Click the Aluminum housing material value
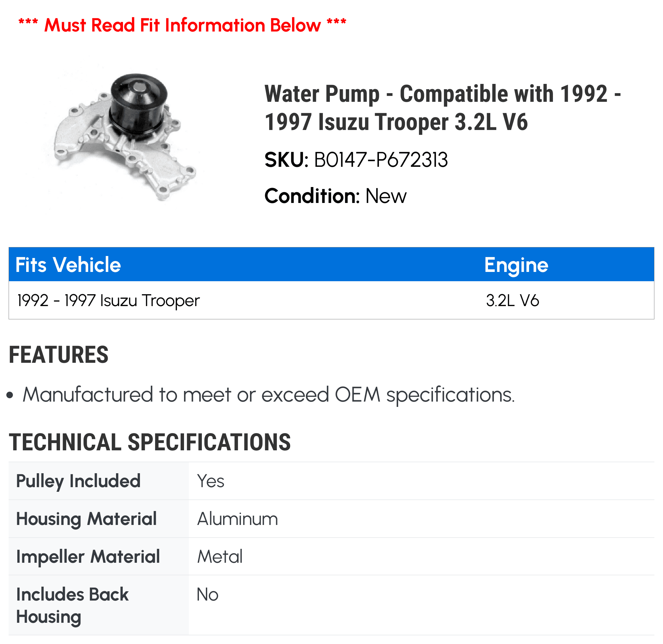663x644 pixels. (x=237, y=519)
